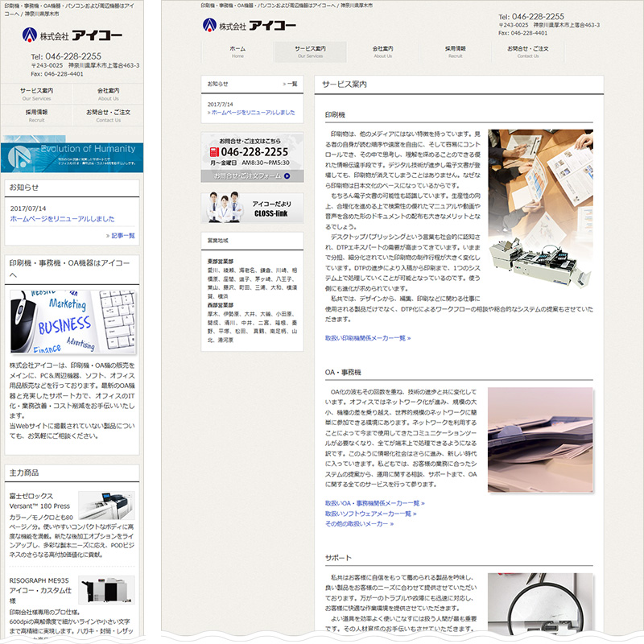Click the 2017/7/14 date in desktop お知らせ box
The width and height of the screenshot is (644, 644).
point(220,105)
